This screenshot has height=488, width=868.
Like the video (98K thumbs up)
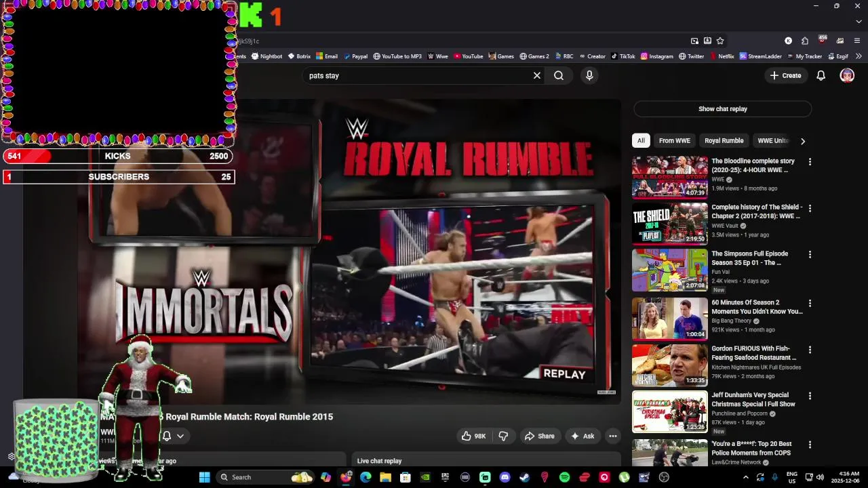473,436
